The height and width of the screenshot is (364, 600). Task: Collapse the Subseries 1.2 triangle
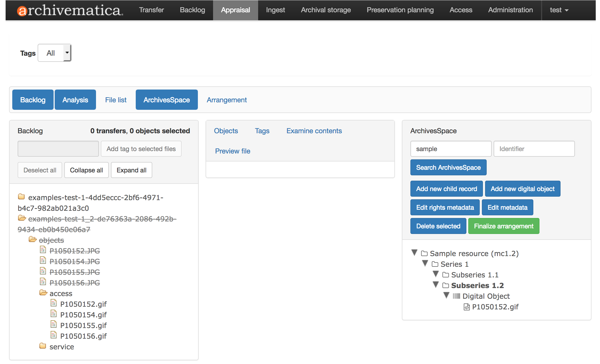coord(436,285)
